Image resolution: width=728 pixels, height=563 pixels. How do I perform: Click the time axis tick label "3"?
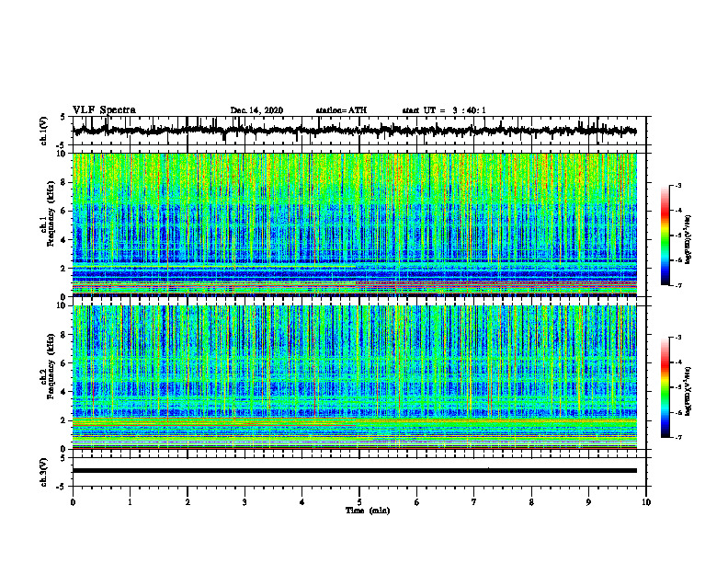click(x=245, y=502)
